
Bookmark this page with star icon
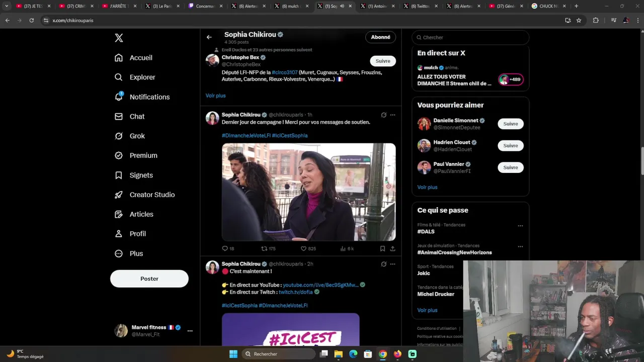click(579, 20)
